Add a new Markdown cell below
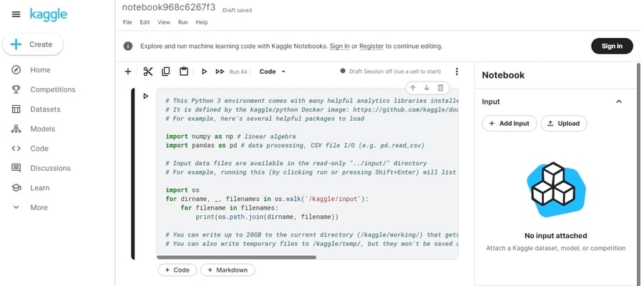This screenshot has width=644, height=286. click(228, 270)
